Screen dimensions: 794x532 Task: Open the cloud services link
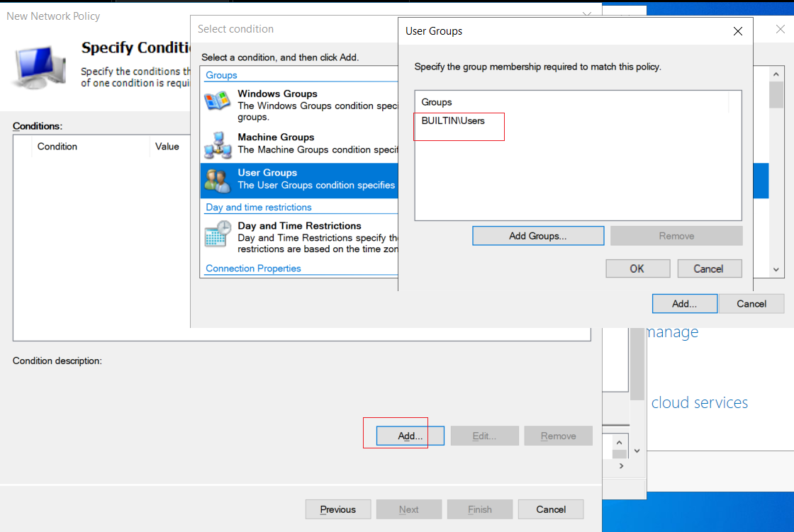tap(699, 402)
